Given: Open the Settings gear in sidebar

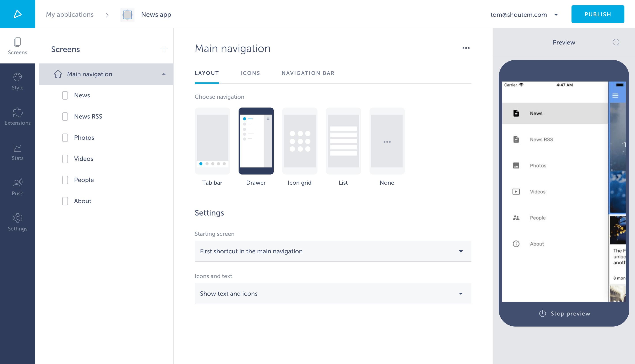Looking at the screenshot, I should 17,222.
